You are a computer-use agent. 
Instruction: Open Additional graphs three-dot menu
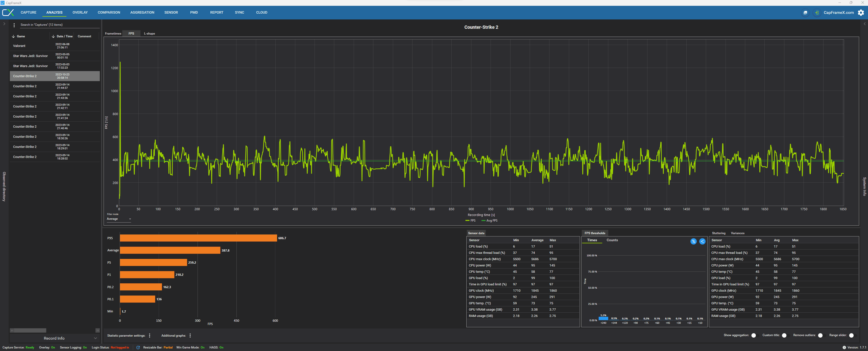click(x=190, y=336)
